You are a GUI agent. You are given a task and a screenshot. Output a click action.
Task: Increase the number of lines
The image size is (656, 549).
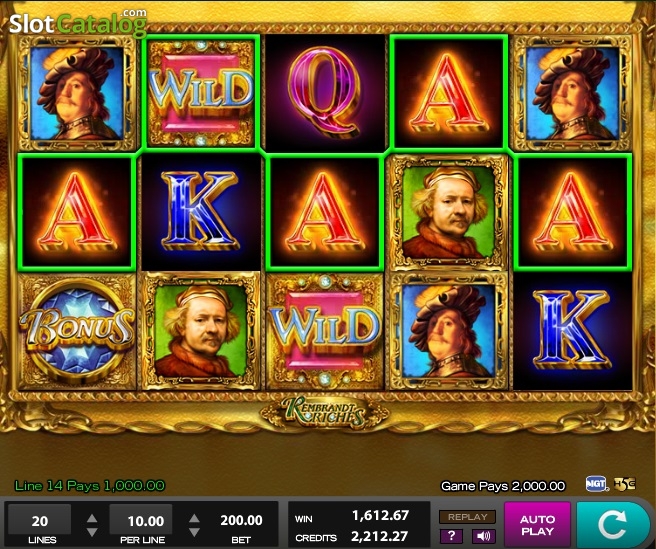92,519
